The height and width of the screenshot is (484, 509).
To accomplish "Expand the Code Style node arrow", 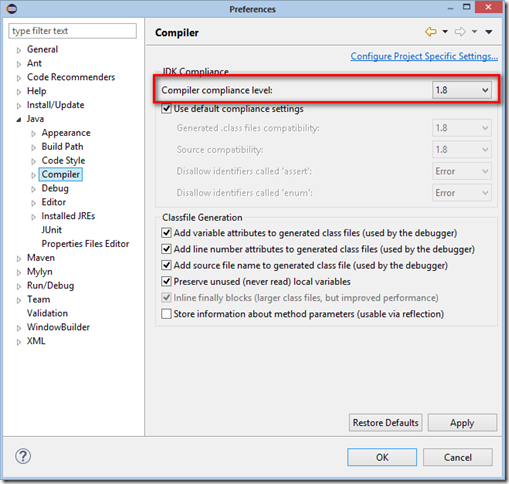I will click(x=33, y=161).
